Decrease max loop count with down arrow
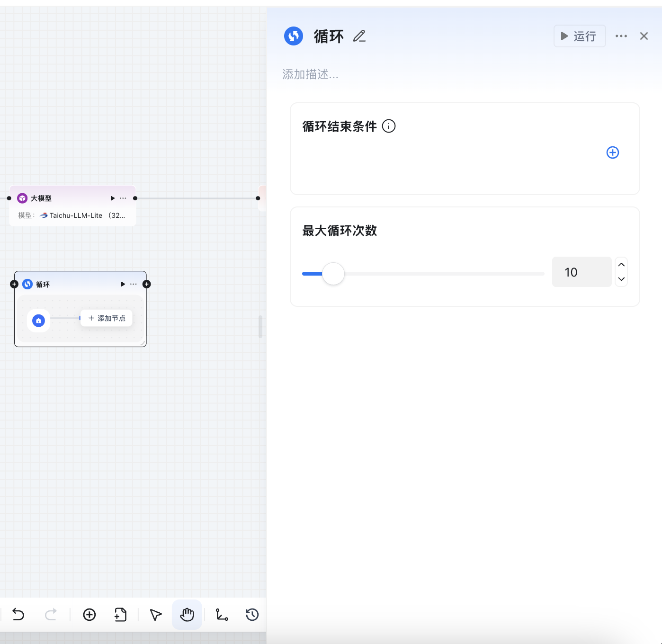The height and width of the screenshot is (644, 662). click(x=621, y=279)
